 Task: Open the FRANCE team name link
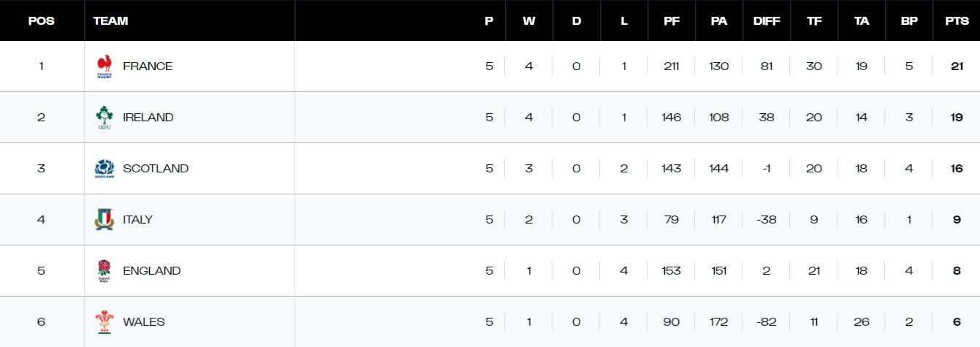pos(148,66)
